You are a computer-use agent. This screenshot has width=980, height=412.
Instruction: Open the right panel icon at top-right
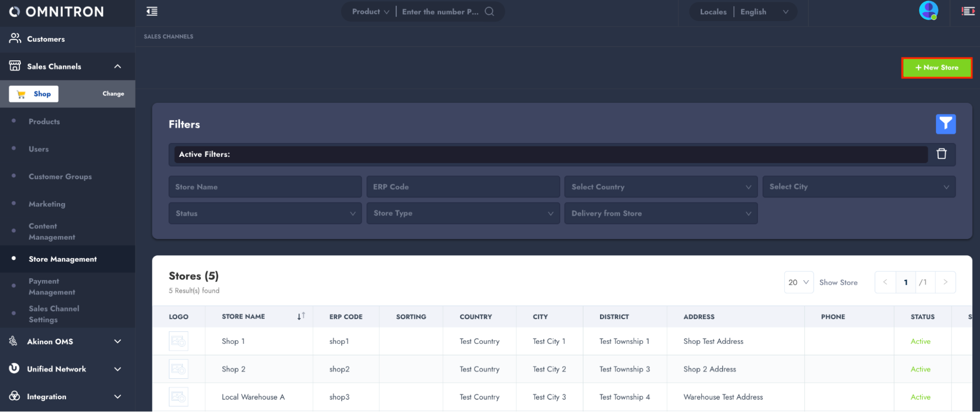click(x=968, y=11)
